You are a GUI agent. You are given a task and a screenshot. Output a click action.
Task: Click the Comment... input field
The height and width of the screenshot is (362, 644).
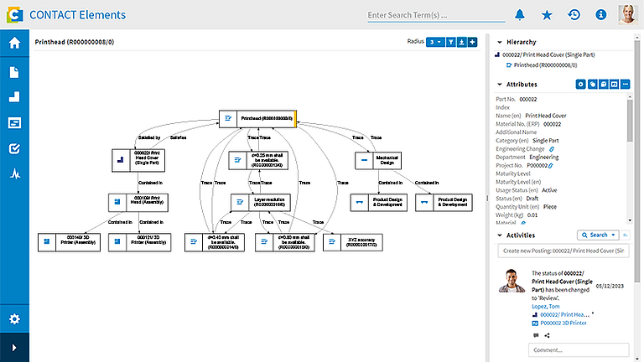579,350
